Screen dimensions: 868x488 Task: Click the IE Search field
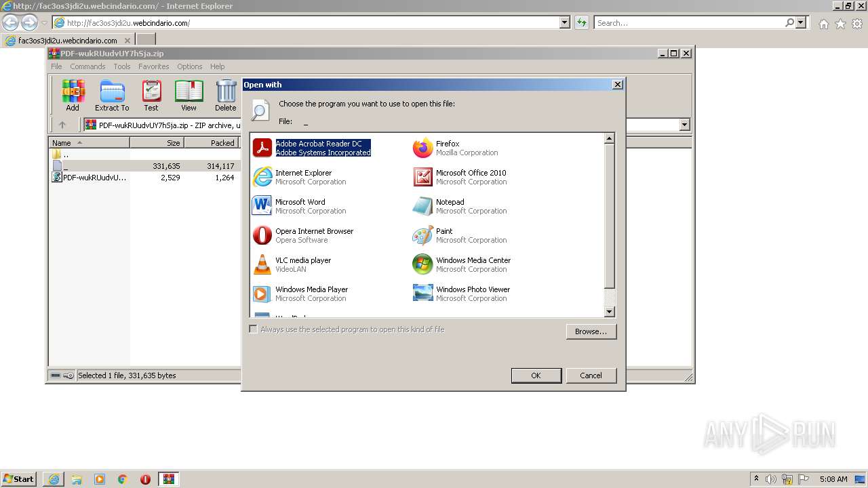point(688,22)
